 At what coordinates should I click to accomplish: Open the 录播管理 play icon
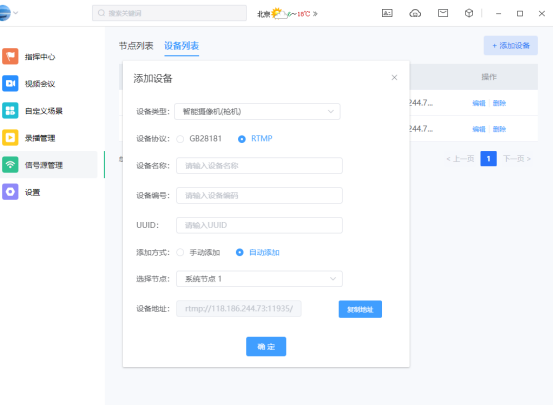tap(10, 138)
